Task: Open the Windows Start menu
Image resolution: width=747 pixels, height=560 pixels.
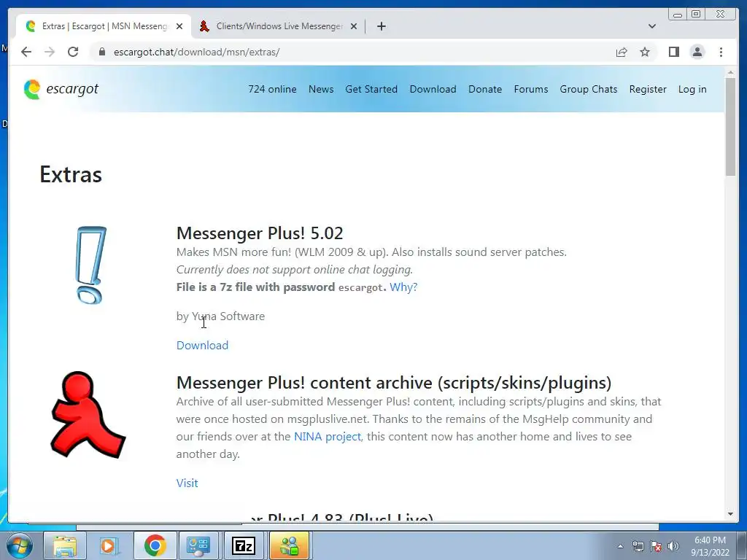Action: tap(19, 545)
